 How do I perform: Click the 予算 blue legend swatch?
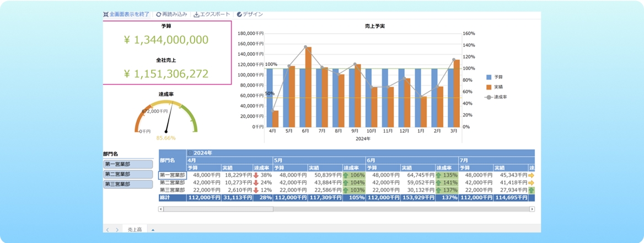click(489, 77)
